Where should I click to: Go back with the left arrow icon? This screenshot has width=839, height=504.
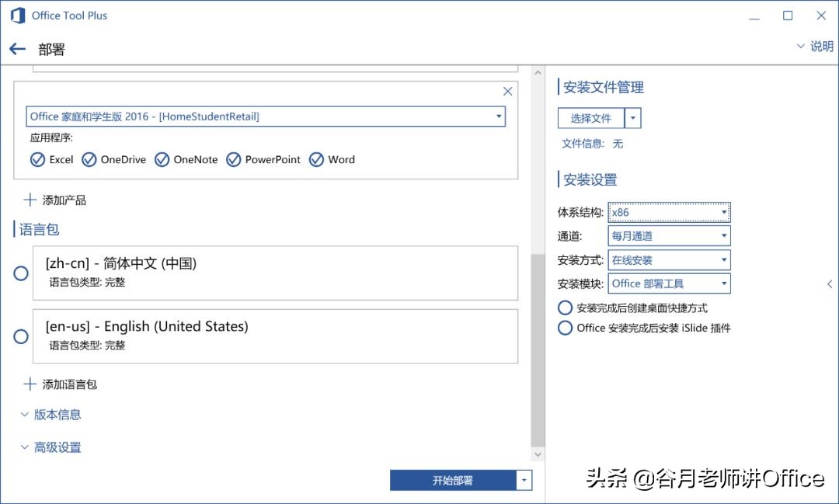point(17,49)
